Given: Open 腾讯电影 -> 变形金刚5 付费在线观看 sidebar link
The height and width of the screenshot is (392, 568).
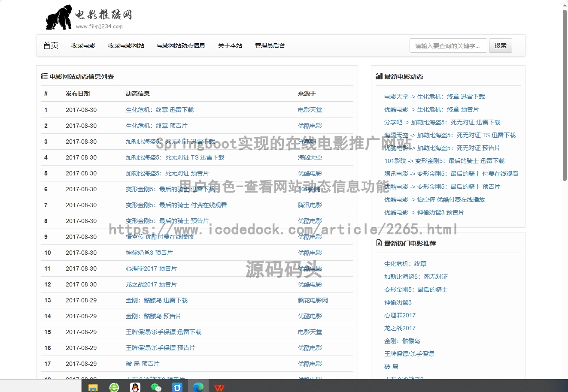Looking at the screenshot, I should (451, 174).
